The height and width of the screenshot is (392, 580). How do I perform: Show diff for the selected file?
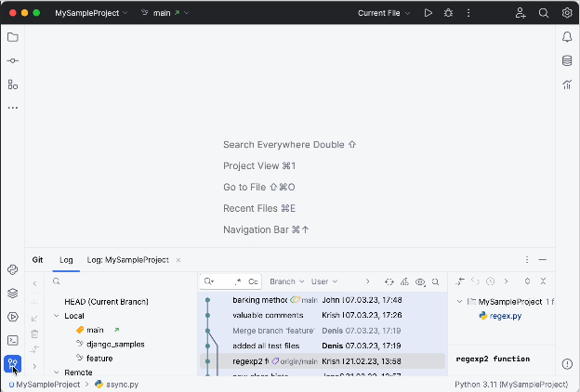point(459,281)
